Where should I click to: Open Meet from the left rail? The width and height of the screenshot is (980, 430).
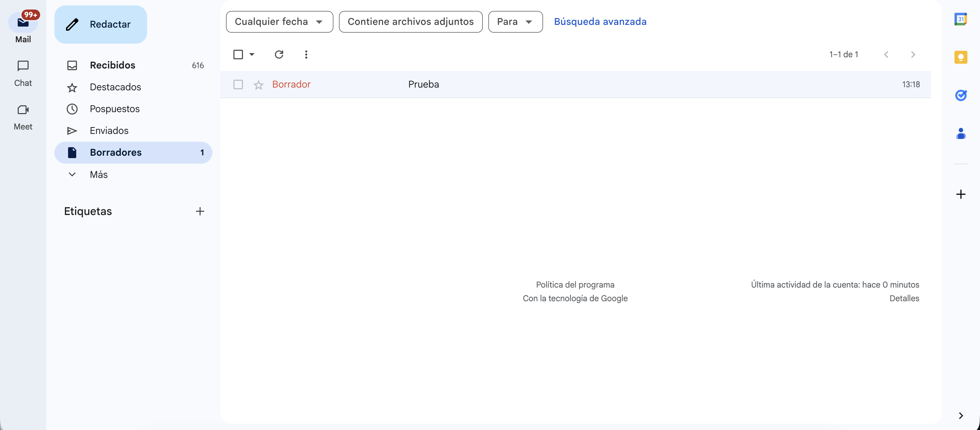[23, 117]
